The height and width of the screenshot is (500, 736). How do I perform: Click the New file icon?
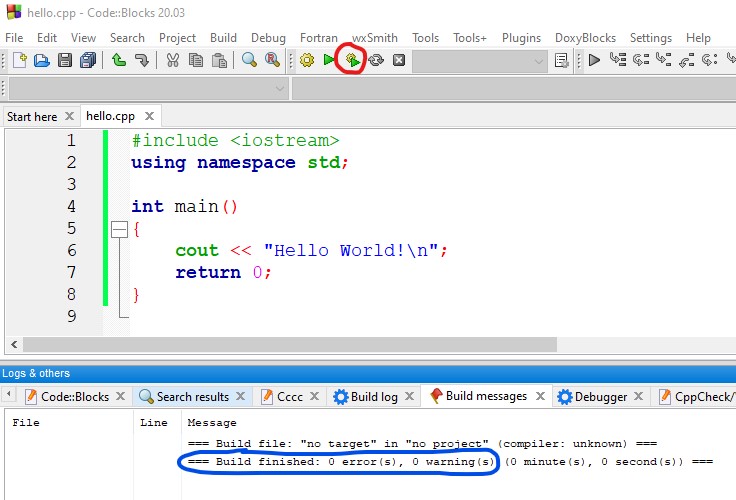[x=19, y=61]
